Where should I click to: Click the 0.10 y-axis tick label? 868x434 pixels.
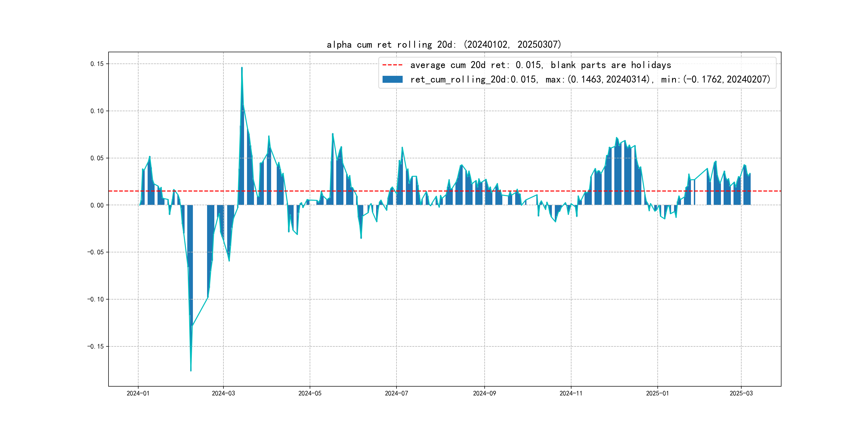pos(97,111)
